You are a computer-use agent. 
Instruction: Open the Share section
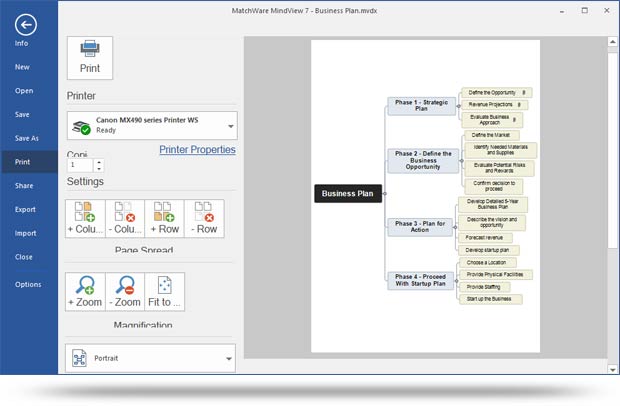24,186
